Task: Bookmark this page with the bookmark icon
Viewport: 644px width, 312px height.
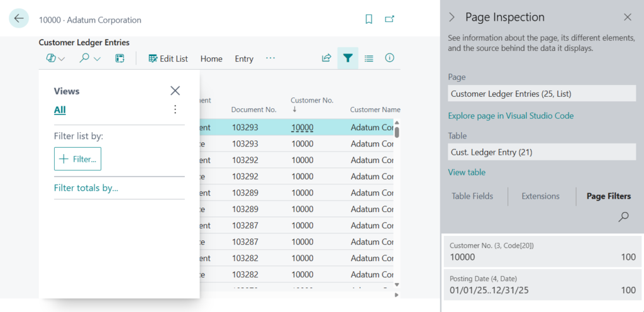Action: (x=369, y=19)
